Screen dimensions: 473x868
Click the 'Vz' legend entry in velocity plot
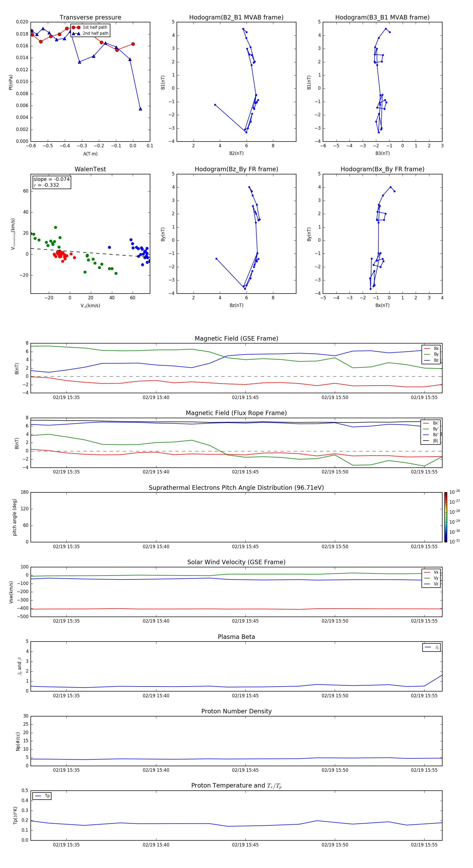coord(431,584)
